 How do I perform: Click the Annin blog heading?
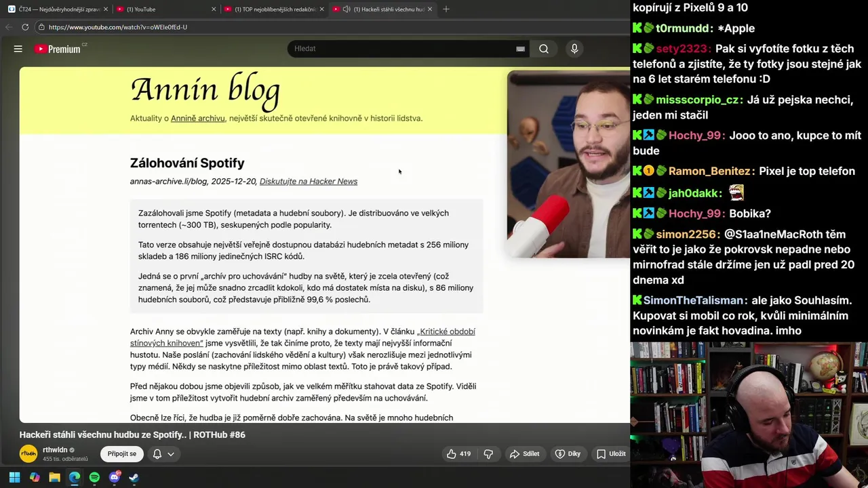(x=205, y=90)
